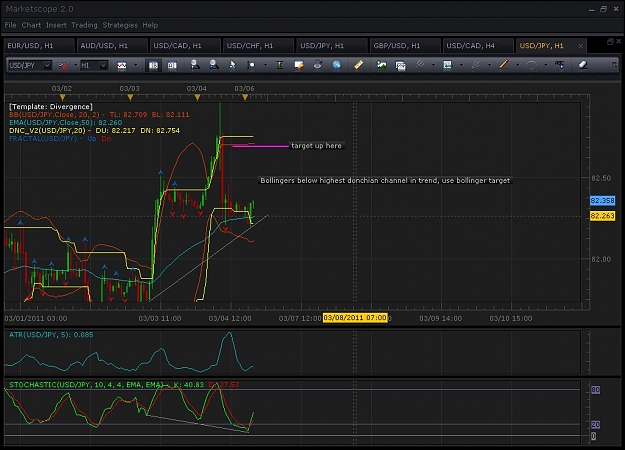
Task: Switch to the EUR/USD, H1 tab
Action: (39, 46)
